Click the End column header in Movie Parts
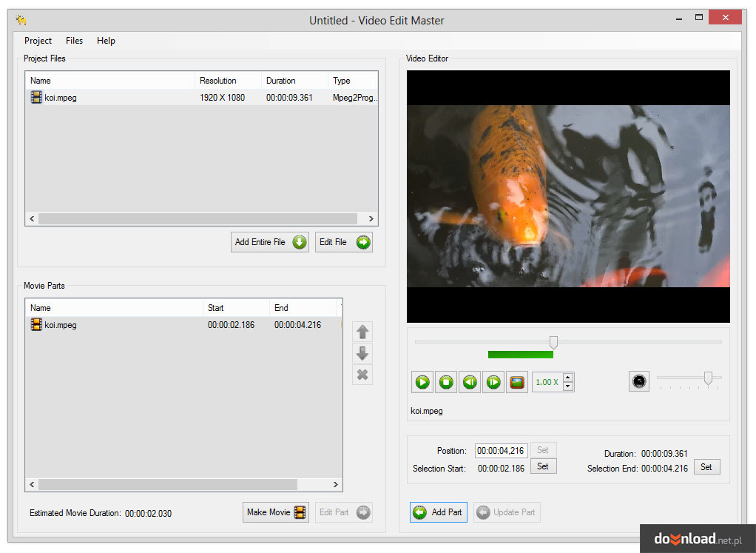 coord(303,308)
